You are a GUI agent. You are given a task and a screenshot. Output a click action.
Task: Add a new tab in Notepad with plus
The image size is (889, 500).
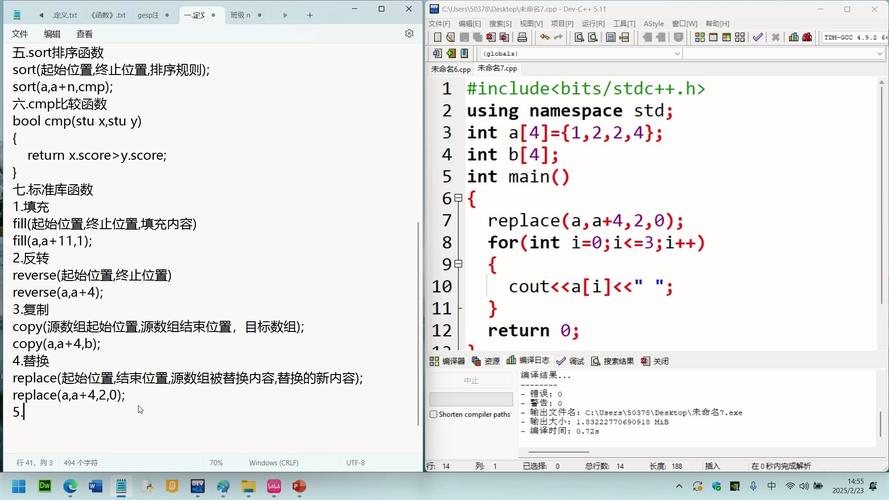(x=310, y=15)
